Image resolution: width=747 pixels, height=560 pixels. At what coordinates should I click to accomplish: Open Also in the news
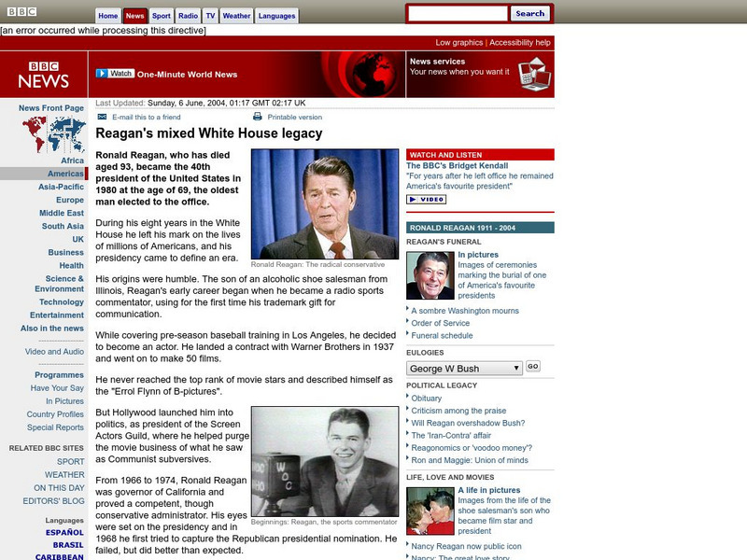(x=52, y=329)
